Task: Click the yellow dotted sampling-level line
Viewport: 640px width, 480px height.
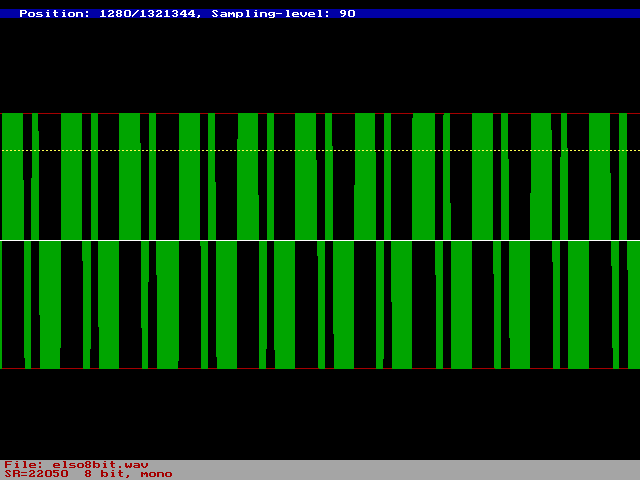Action: coord(320,151)
